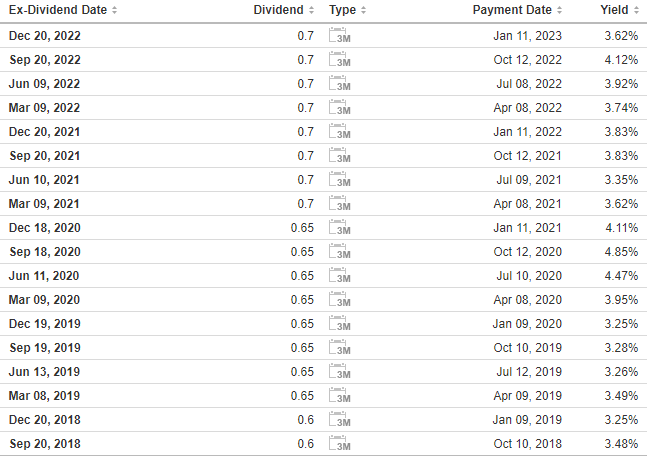Sort by Type column header
This screenshot has width=647, height=456.
click(x=347, y=10)
